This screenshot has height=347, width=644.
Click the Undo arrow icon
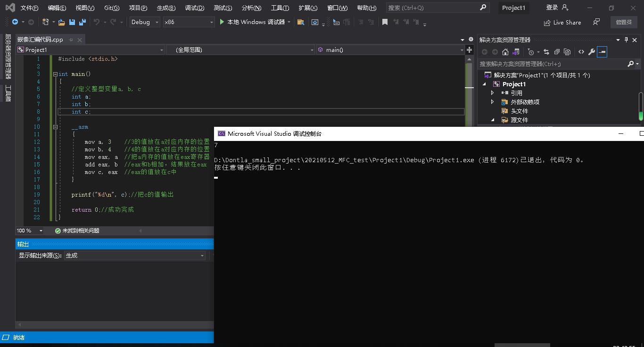(97, 22)
